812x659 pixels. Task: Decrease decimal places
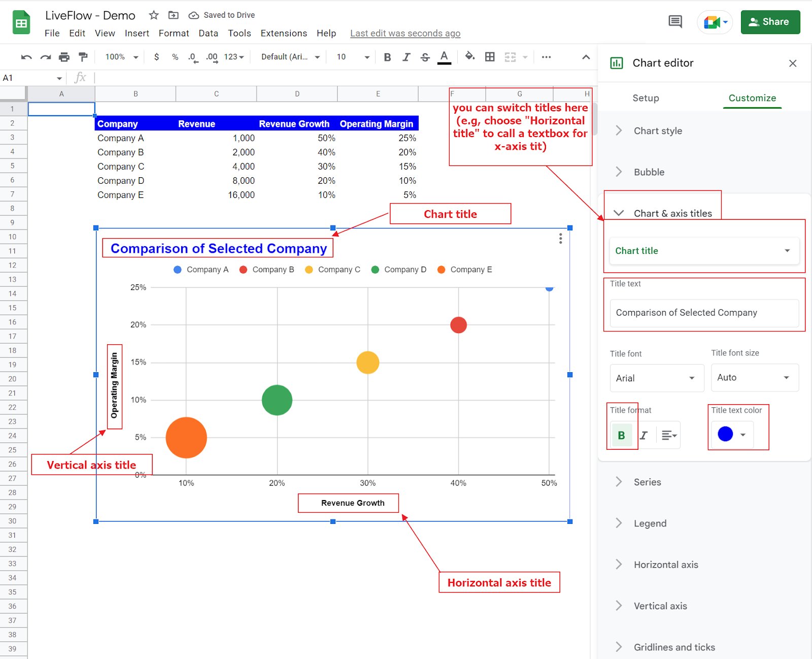(192, 57)
